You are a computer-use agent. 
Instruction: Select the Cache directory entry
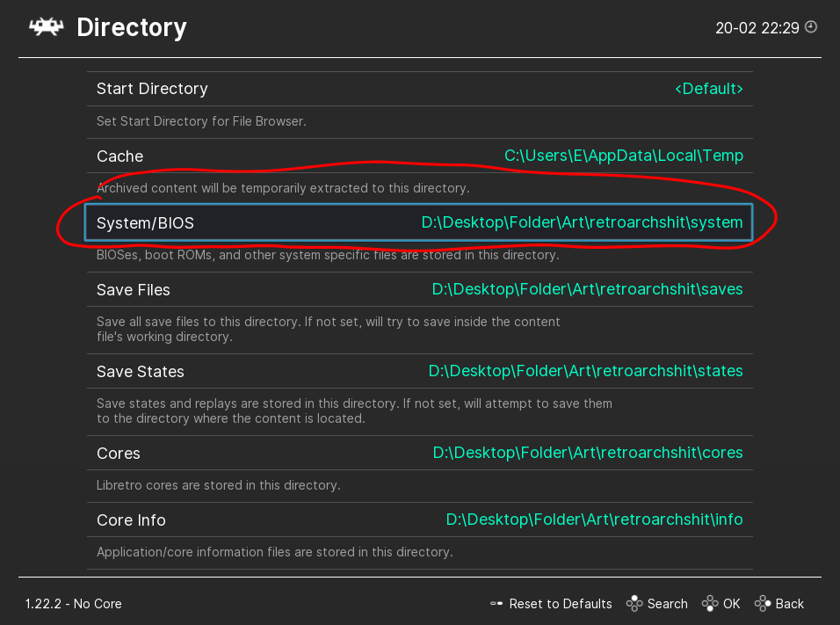click(x=120, y=156)
